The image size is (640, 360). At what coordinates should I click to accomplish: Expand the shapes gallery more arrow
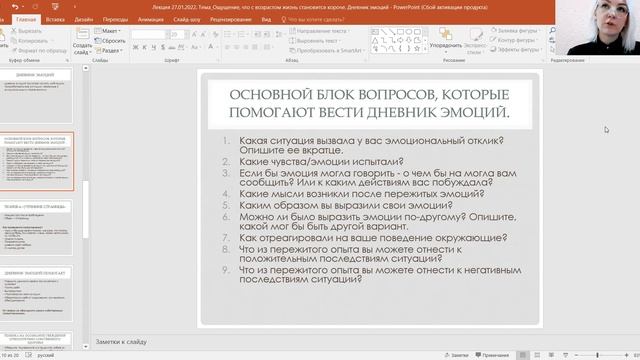click(425, 49)
